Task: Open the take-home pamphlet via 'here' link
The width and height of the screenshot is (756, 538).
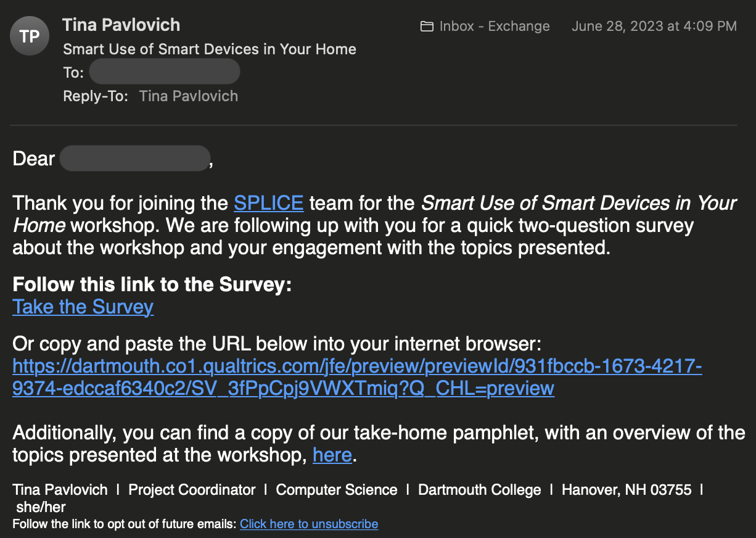Action: pos(332,455)
